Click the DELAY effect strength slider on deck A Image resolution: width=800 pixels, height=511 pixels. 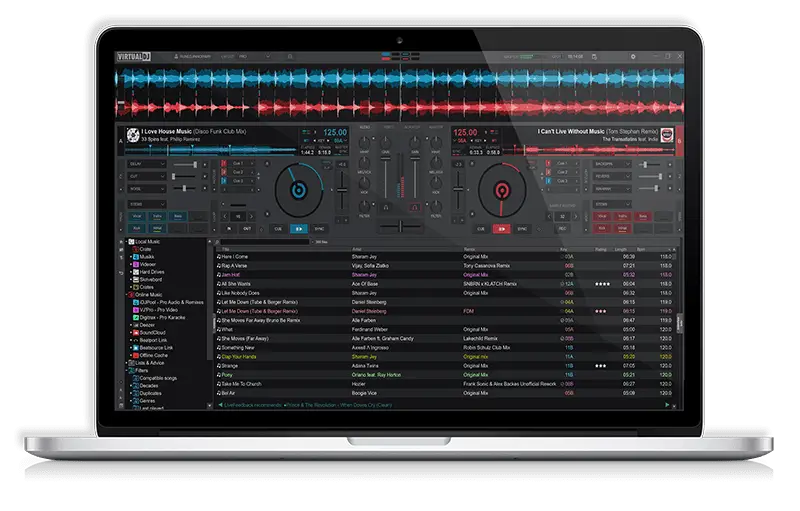point(185,165)
